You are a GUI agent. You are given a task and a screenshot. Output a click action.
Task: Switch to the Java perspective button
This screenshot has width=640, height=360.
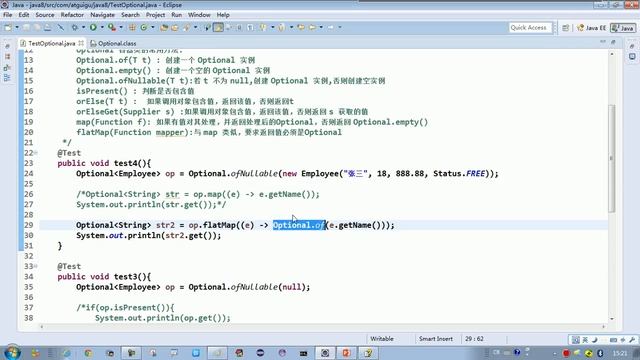click(x=623, y=28)
